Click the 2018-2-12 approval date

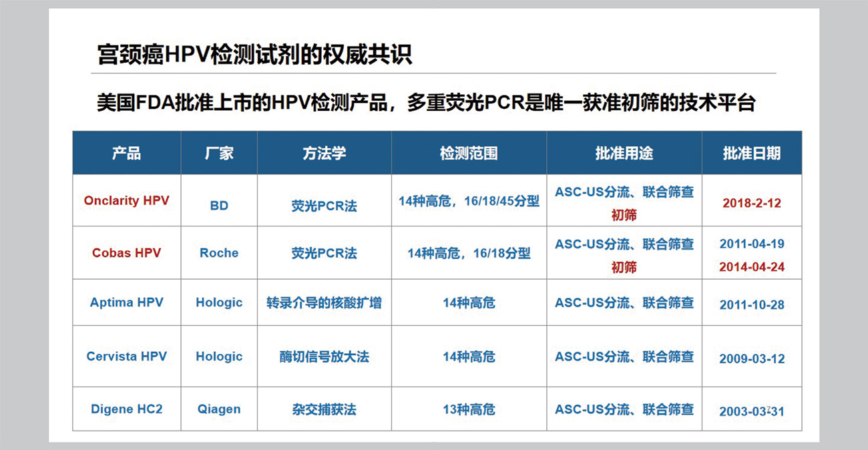click(751, 203)
